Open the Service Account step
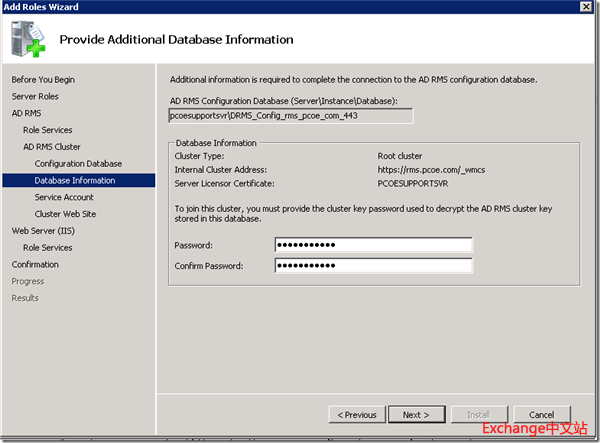This screenshot has height=443, width=600. pyautogui.click(x=64, y=197)
